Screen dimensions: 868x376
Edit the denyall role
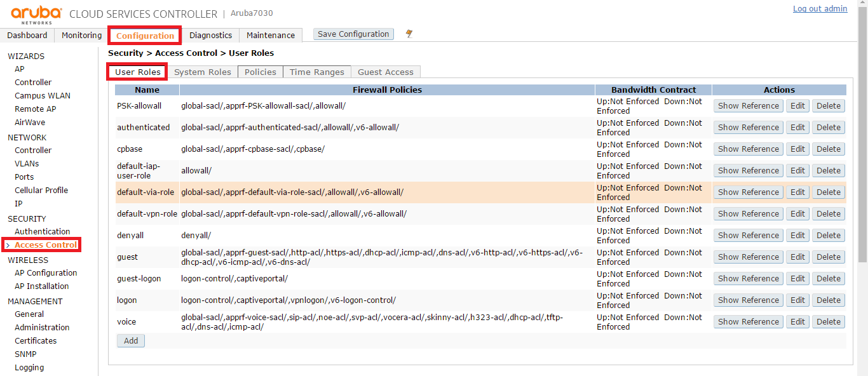[x=797, y=235]
